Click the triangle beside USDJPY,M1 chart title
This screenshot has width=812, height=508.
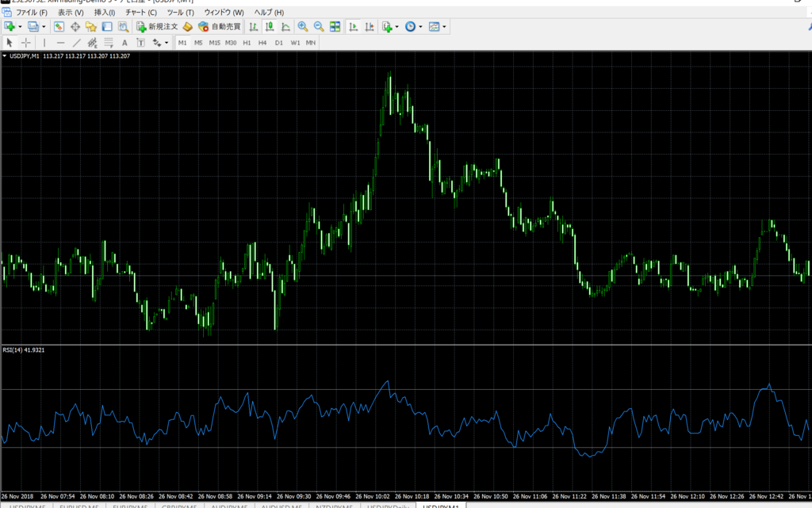coord(5,55)
